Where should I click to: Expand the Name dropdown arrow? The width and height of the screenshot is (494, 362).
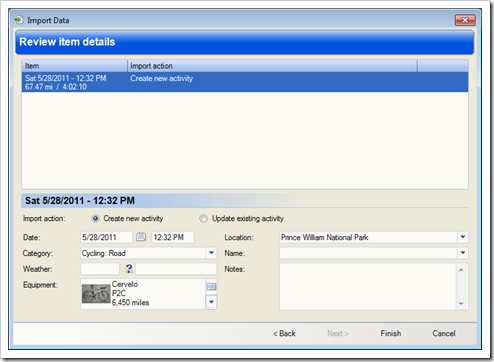coord(463,253)
